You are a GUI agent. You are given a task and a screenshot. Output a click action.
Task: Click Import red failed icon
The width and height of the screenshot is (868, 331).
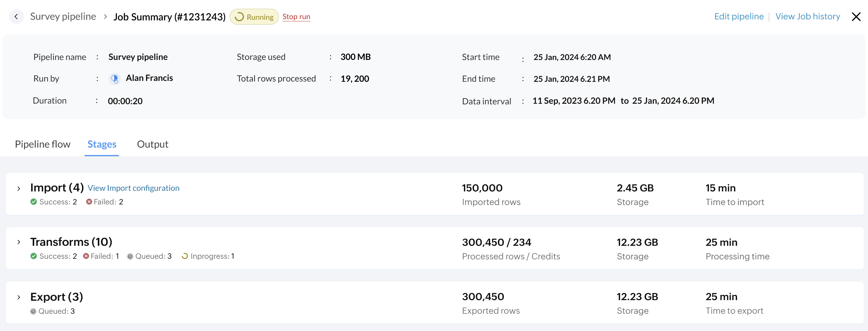click(x=89, y=202)
